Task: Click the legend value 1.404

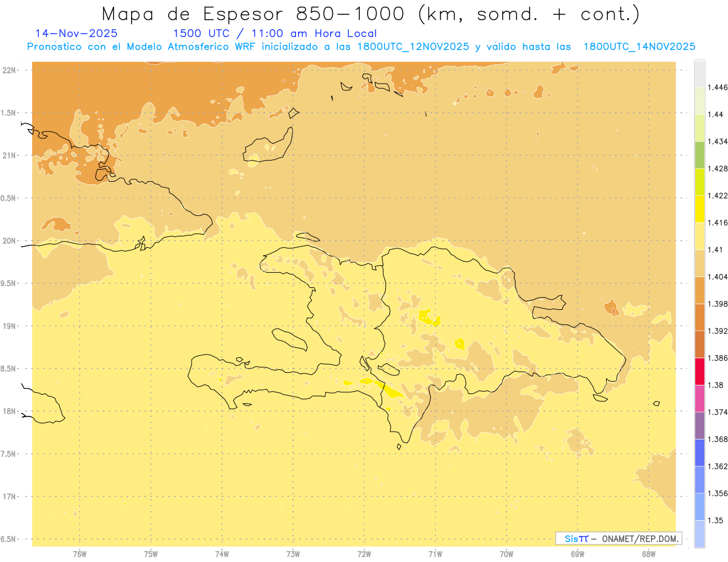Action: tap(718, 277)
